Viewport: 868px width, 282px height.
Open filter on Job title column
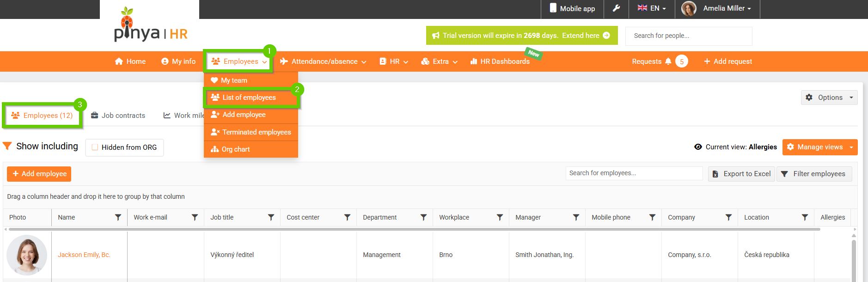coord(271,217)
